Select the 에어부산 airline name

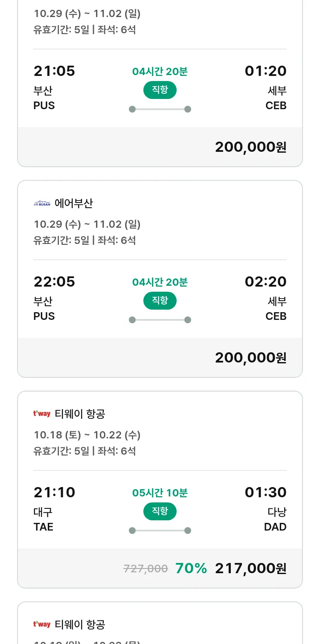74,204
